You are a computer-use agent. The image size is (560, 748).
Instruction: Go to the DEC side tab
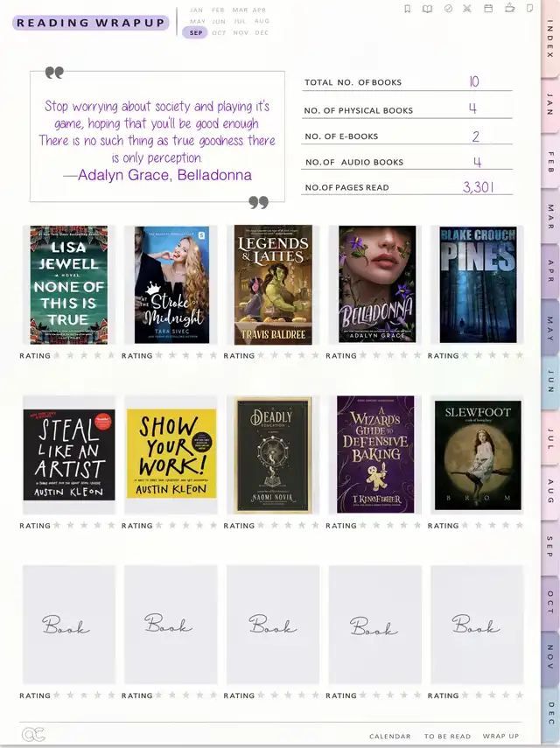tap(550, 713)
